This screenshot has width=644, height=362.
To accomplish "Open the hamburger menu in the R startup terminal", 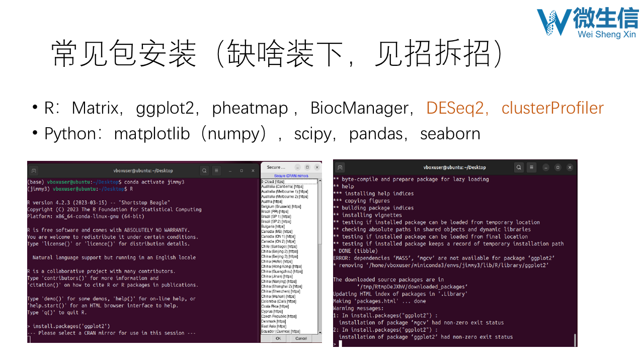I will 216,170.
